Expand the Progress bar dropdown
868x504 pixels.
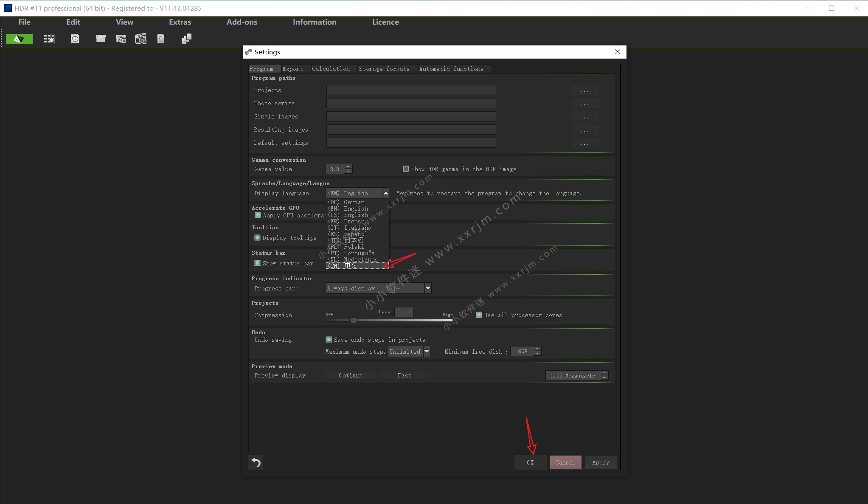pyautogui.click(x=428, y=288)
